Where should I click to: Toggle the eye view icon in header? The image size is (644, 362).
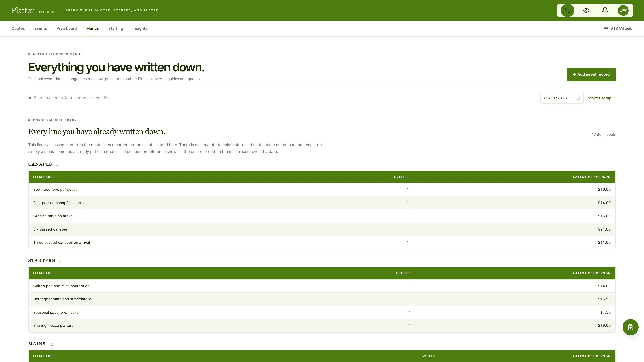tap(586, 10)
